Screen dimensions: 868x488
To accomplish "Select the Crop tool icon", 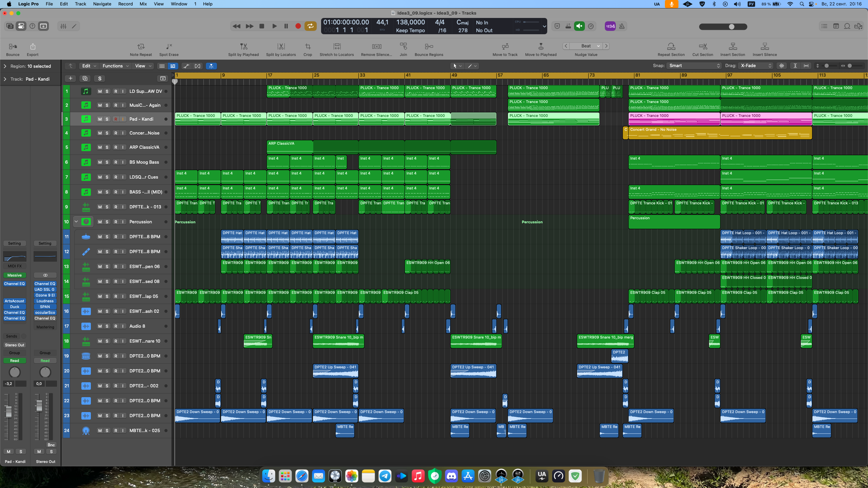I will (x=308, y=46).
